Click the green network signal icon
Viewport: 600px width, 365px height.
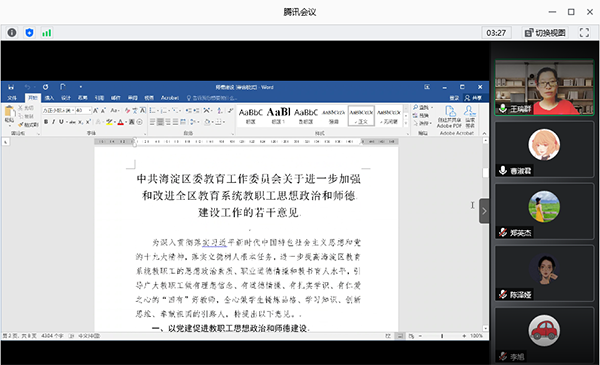47,33
